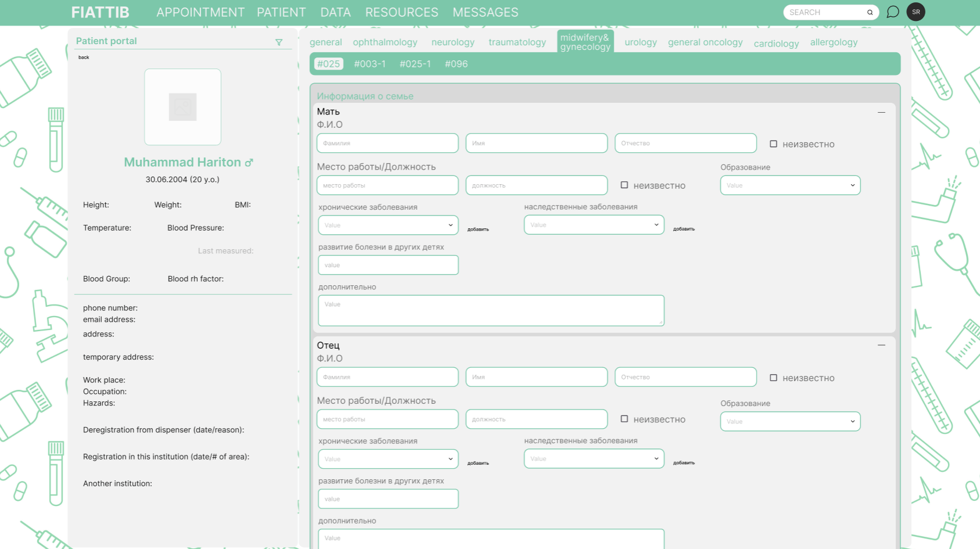Switch to the neurology tab
Screen dimensions: 980x549
[453, 42]
